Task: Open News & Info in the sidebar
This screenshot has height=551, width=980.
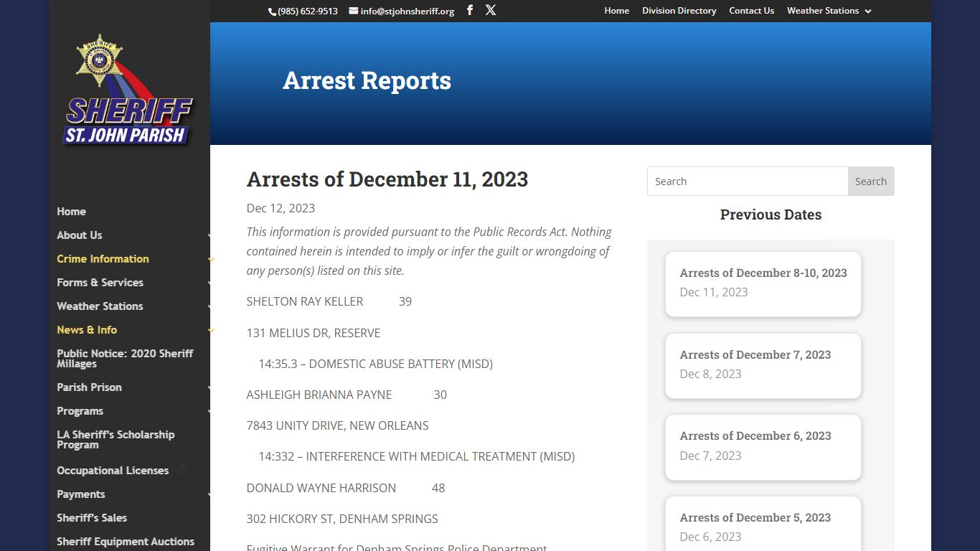Action: point(87,330)
